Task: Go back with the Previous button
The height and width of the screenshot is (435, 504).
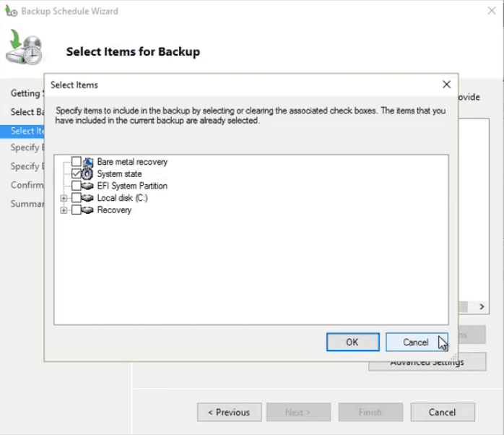Action: [x=229, y=412]
